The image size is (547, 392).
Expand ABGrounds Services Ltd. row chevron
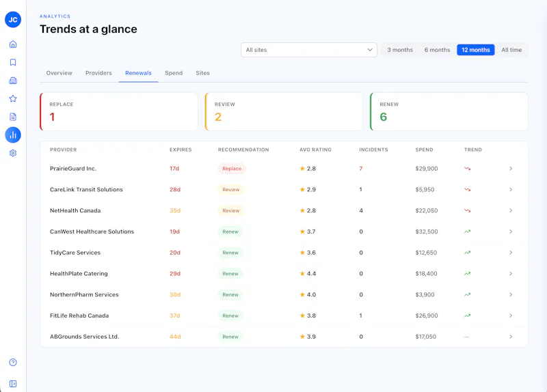pyautogui.click(x=511, y=337)
